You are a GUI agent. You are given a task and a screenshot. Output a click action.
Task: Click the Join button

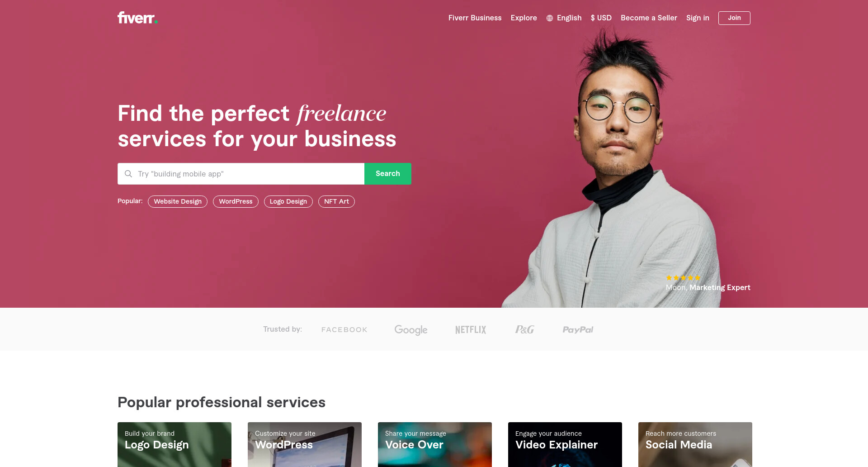734,18
